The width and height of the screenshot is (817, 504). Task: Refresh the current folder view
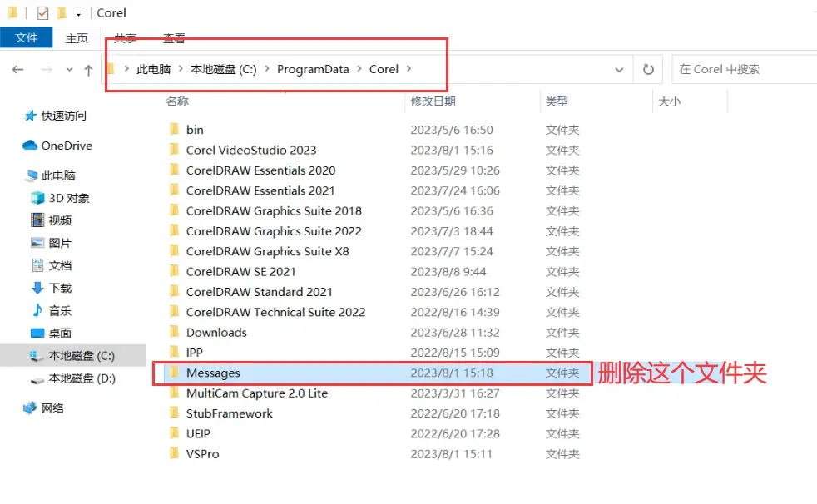647,69
